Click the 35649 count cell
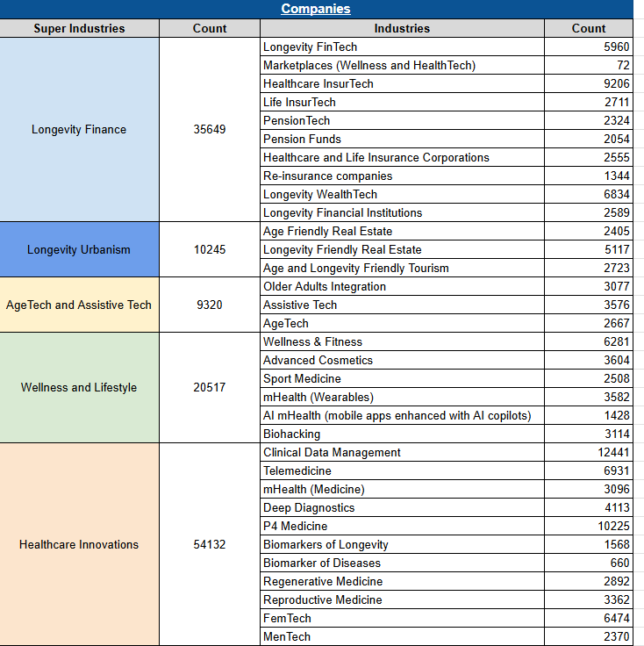 (x=210, y=129)
